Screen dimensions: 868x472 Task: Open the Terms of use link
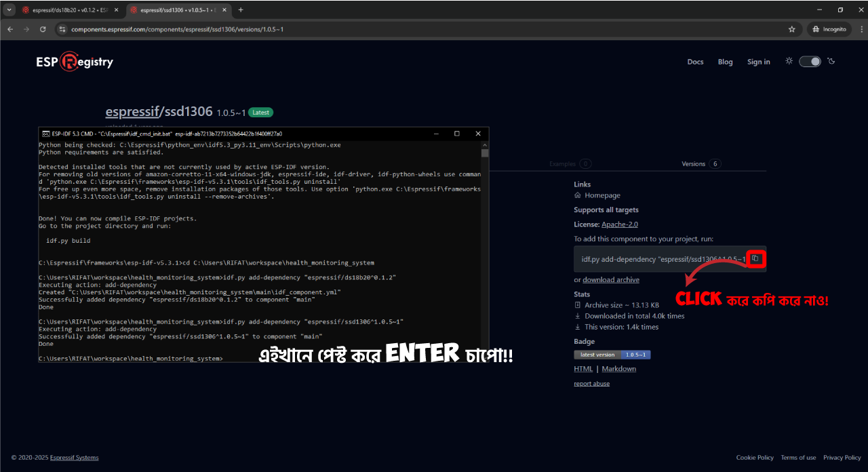point(798,458)
